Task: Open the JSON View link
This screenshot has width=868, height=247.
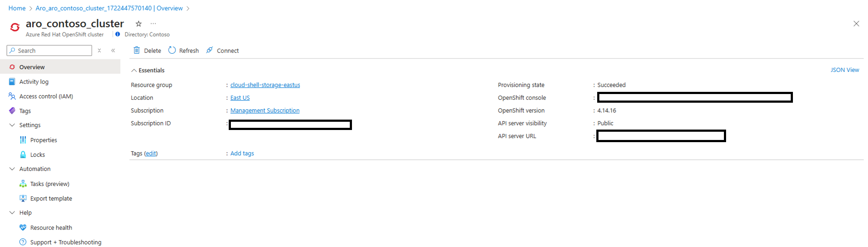Action: (845, 70)
